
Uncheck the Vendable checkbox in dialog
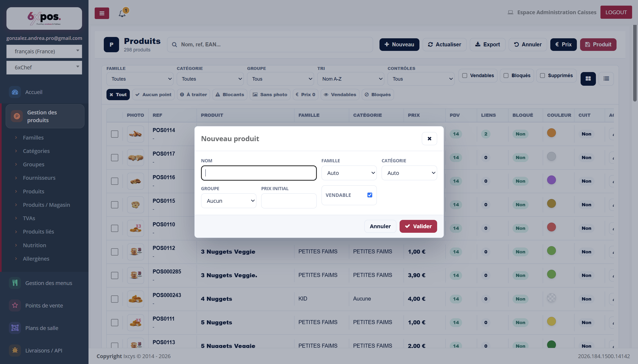click(x=370, y=195)
